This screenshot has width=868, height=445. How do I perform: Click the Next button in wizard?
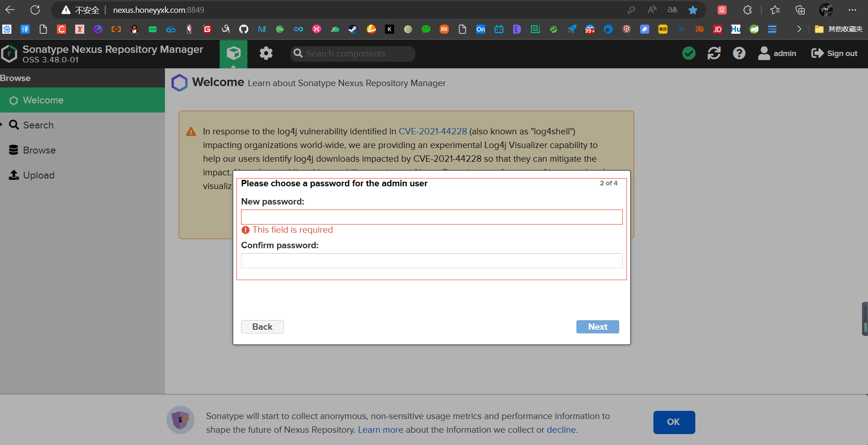click(597, 327)
